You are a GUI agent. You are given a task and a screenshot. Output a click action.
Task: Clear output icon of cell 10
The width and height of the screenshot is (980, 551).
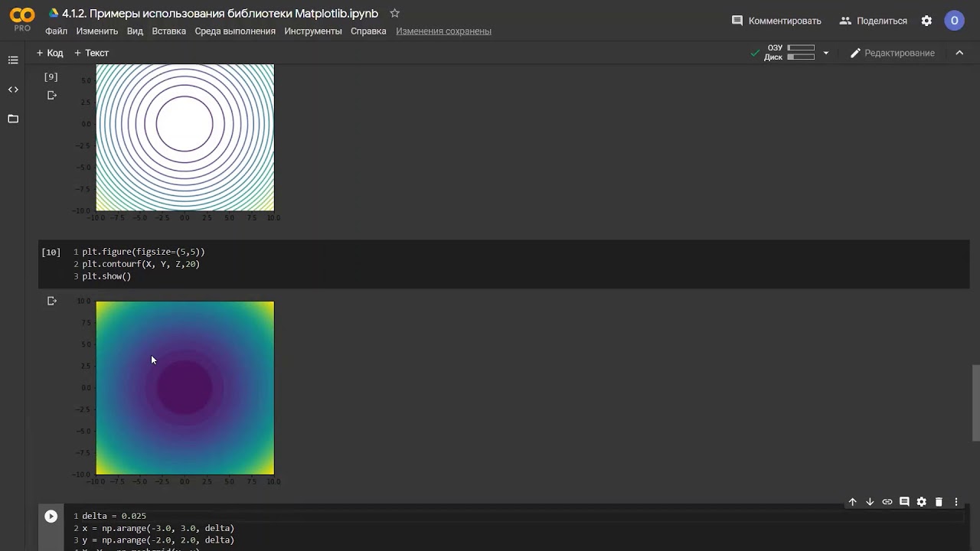point(51,301)
